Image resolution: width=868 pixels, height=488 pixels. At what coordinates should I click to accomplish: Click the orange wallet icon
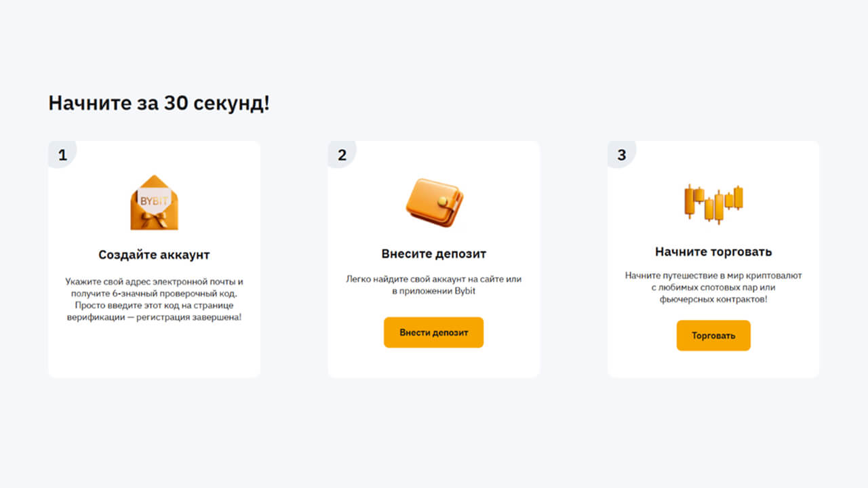pos(435,203)
